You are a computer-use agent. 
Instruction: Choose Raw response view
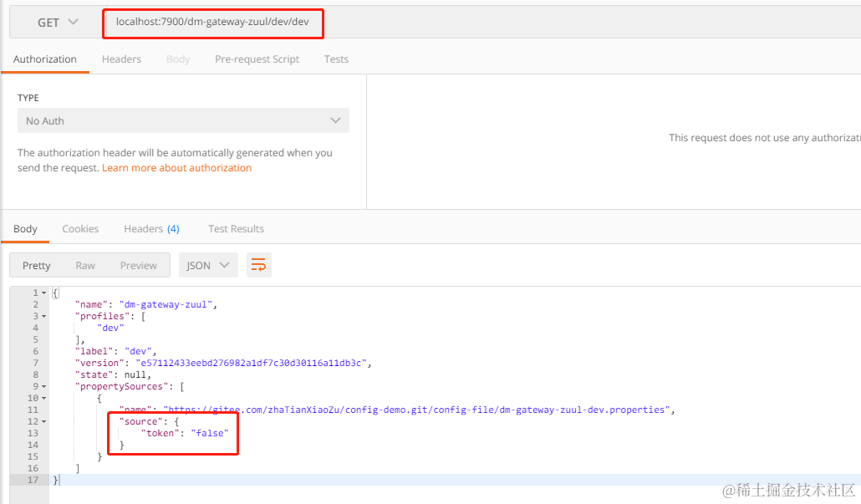(x=85, y=266)
